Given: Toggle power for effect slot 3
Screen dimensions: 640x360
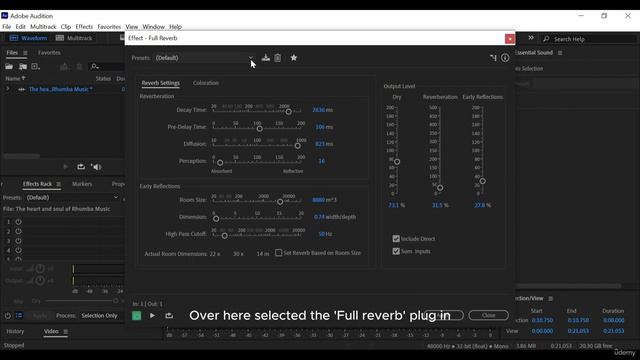Looking at the screenshot, I should pyautogui.click(x=18, y=241).
